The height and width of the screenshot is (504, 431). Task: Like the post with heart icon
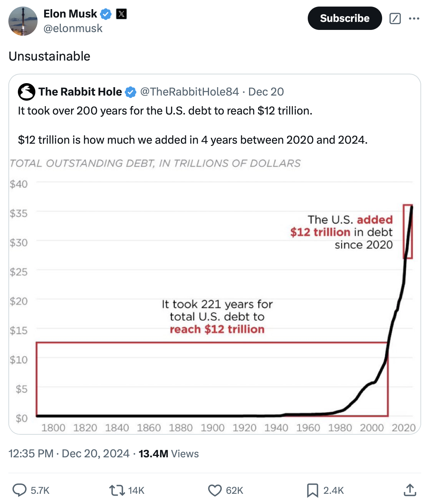tap(215, 490)
